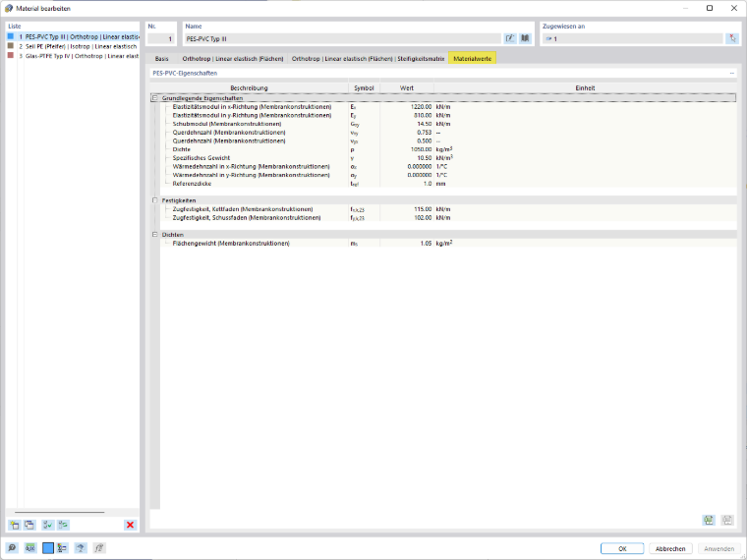Click the Einheit column header
The width and height of the screenshot is (747, 560).
pos(585,88)
